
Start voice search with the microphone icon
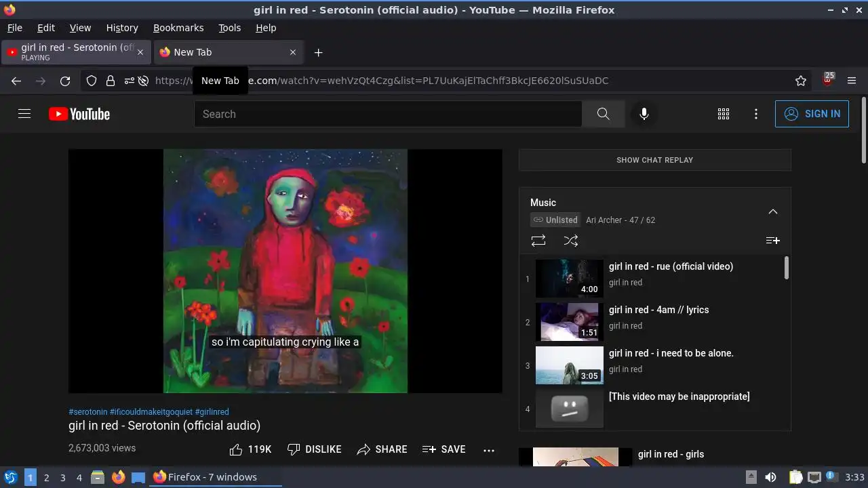tap(644, 114)
